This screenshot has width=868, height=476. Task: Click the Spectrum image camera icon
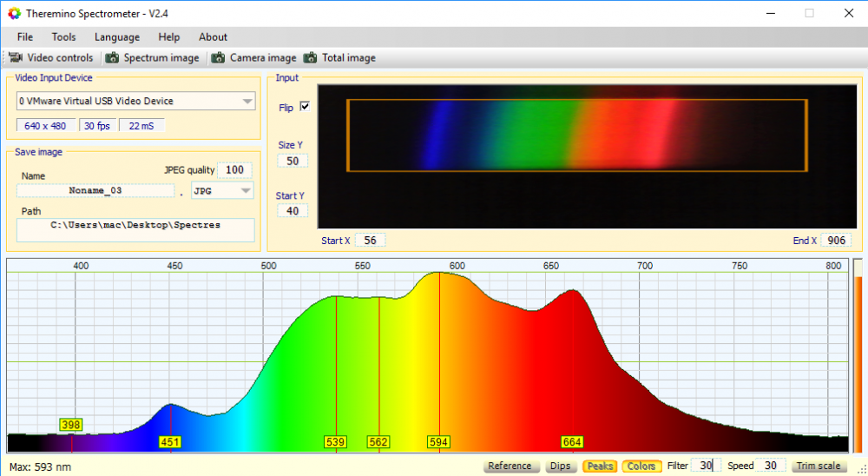[x=112, y=57]
